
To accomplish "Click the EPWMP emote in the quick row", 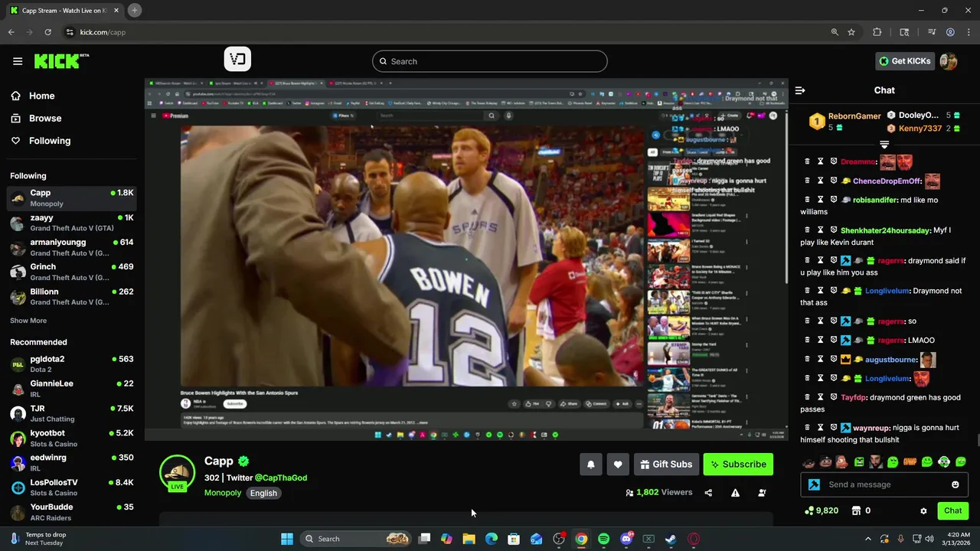I will pos(910,461).
